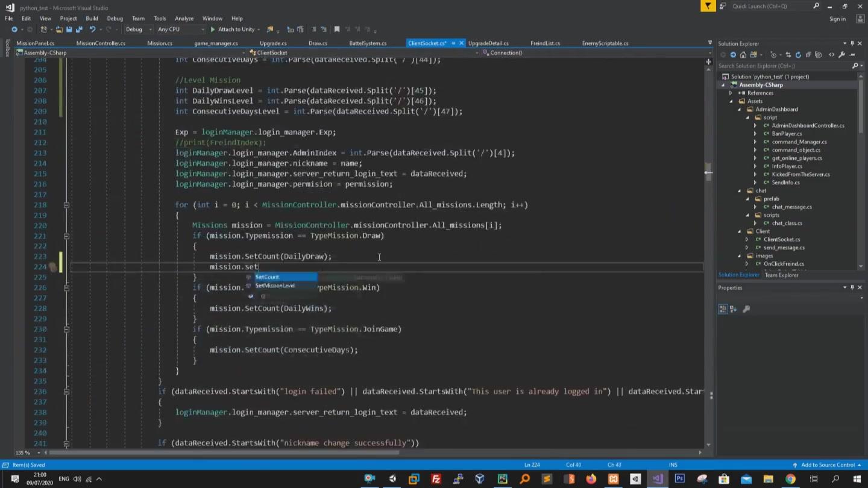Collapse the chat folder in Solution Explorer
Image resolution: width=868 pixels, height=488 pixels.
click(x=739, y=190)
